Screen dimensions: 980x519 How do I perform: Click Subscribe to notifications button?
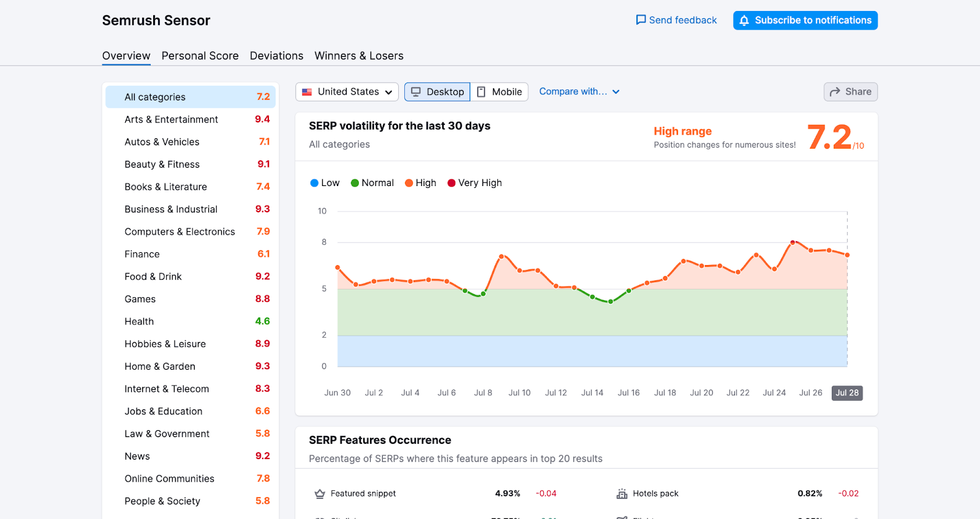[x=805, y=20]
